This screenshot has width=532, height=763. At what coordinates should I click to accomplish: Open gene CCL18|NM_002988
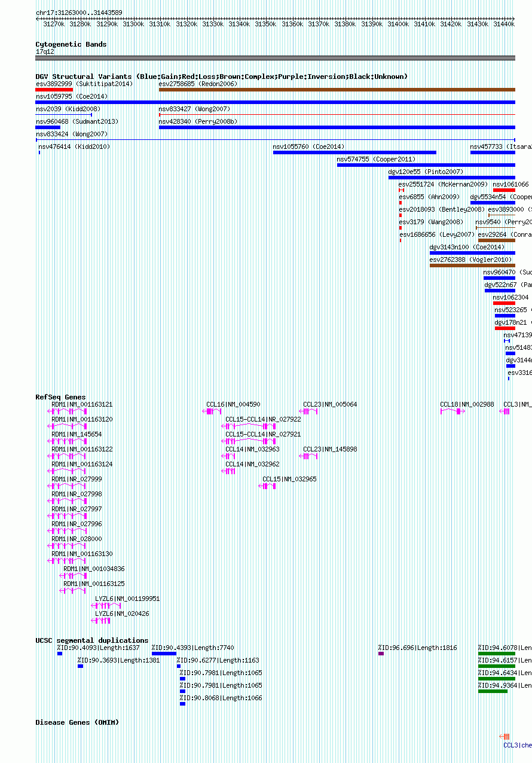coord(467,404)
